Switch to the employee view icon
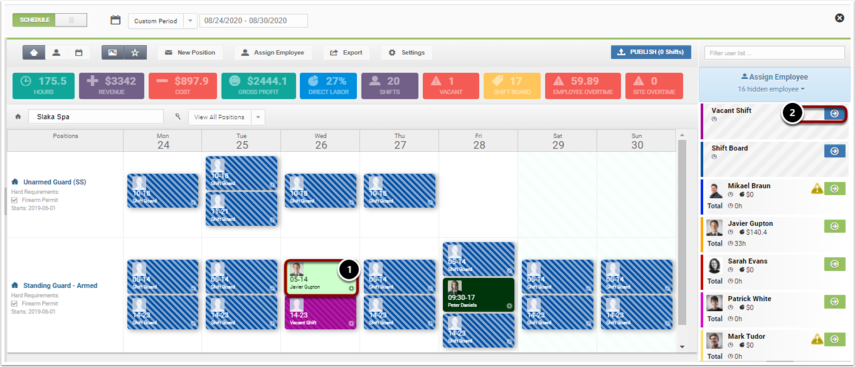855x367 pixels. click(x=56, y=53)
